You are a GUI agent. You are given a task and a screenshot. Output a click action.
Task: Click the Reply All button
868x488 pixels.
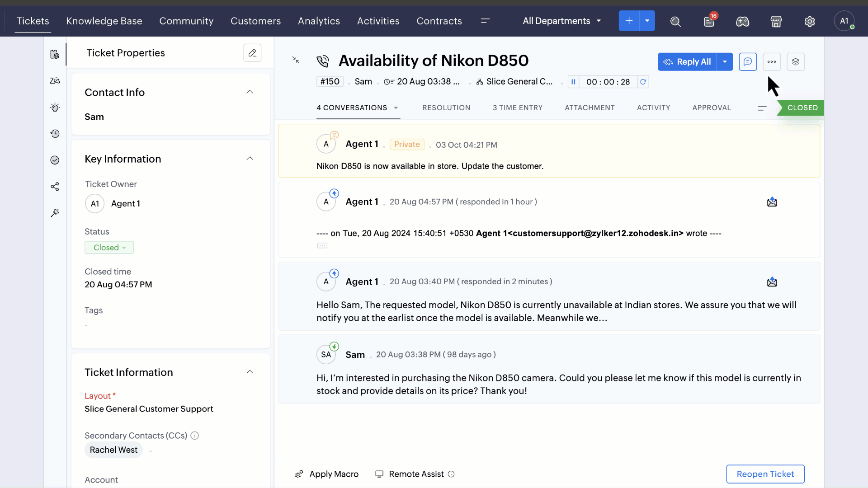[x=687, y=61]
